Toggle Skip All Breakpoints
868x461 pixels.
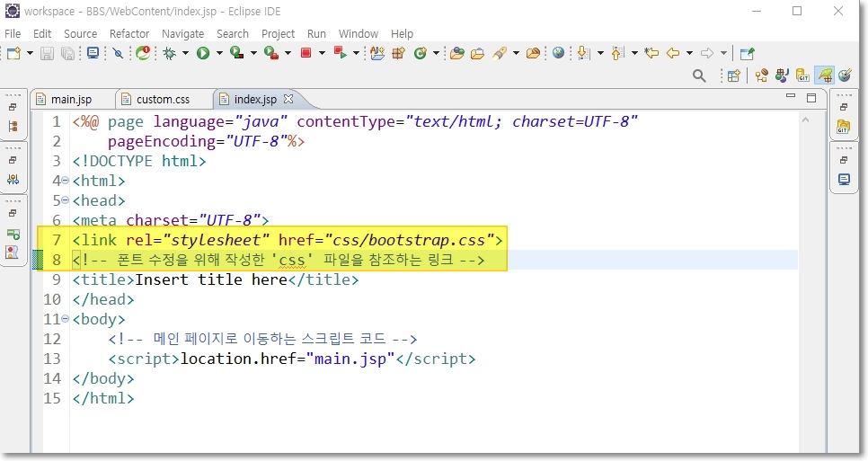point(118,53)
